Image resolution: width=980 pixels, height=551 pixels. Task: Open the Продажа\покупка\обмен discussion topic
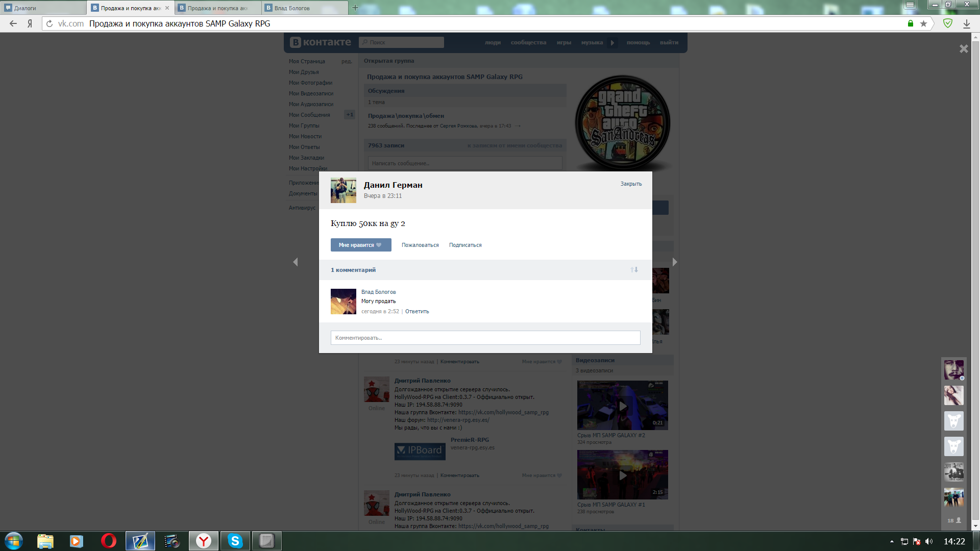tap(406, 116)
